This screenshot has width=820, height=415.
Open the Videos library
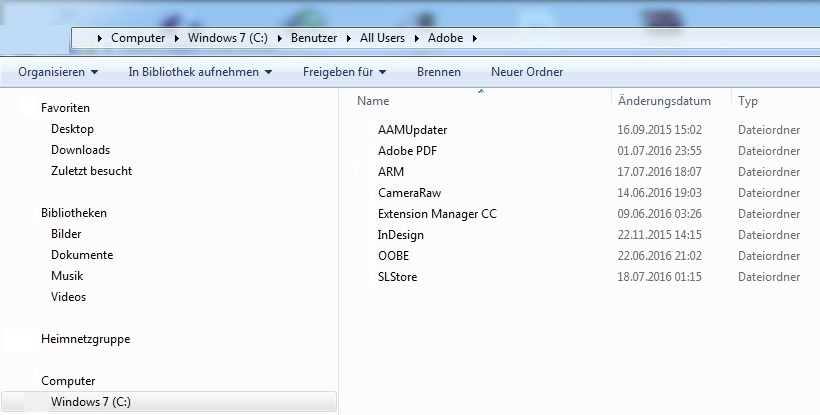coord(69,296)
